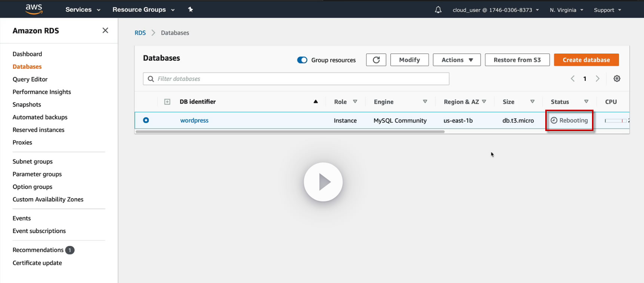Viewport: 644px width, 283px height.
Task: Open Recommendations page
Action: click(38, 250)
